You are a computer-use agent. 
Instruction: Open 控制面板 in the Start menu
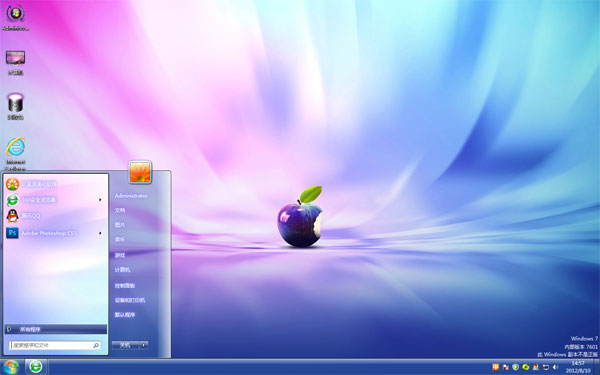(x=125, y=285)
